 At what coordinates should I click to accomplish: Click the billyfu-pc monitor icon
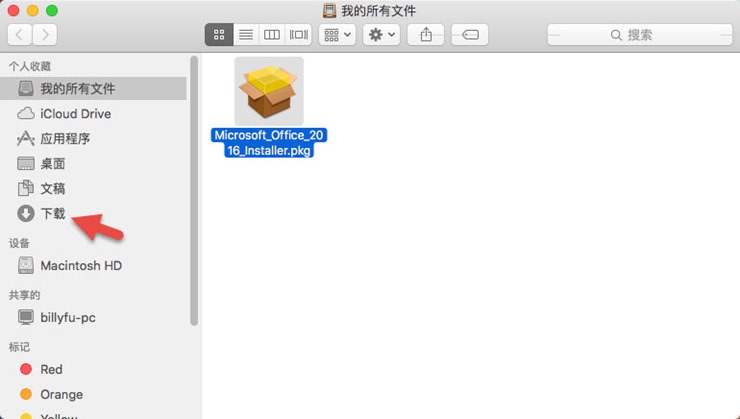click(25, 317)
